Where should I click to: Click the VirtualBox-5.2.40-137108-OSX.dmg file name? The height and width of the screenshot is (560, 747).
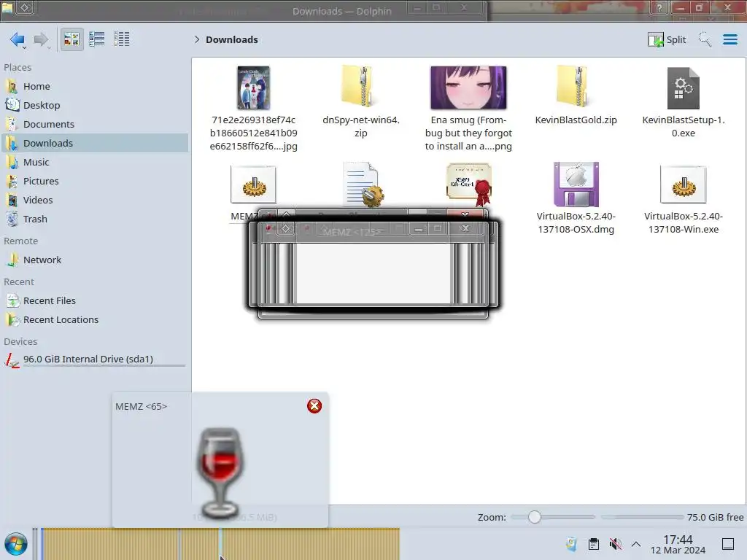[576, 223]
